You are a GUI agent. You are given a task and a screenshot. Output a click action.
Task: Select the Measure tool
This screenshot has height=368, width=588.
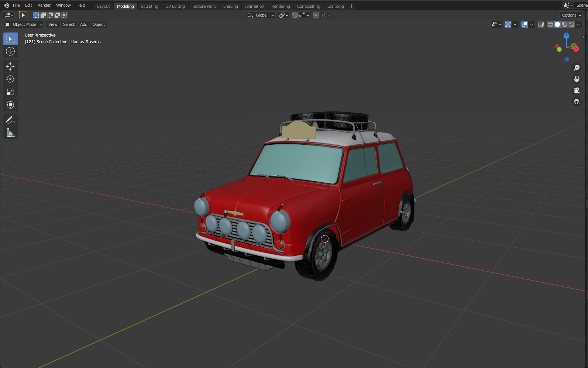coord(10,133)
